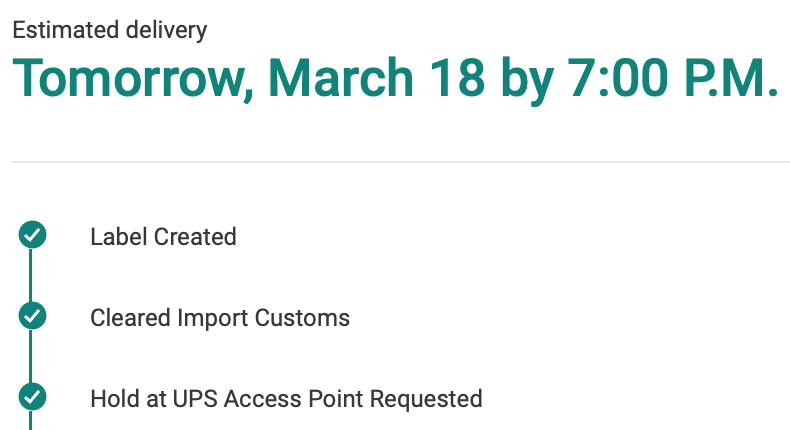Click progress line between Customs and Hold steps
The width and height of the screenshot is (790, 430).
[32, 358]
